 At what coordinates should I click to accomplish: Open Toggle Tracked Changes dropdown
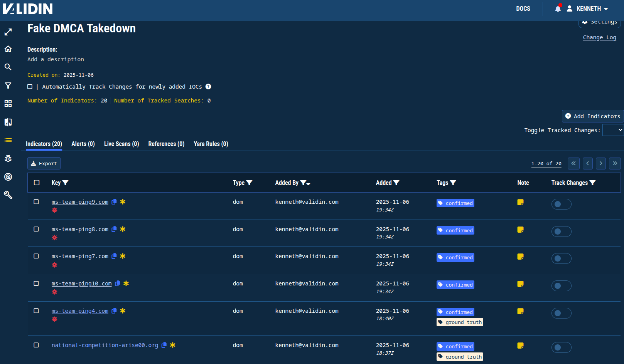click(x=613, y=130)
